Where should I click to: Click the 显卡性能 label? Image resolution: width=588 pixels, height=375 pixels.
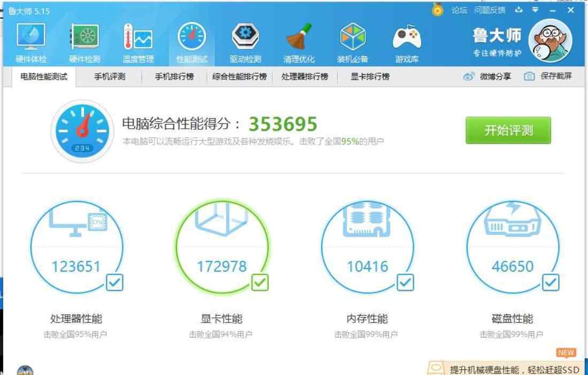[222, 319]
